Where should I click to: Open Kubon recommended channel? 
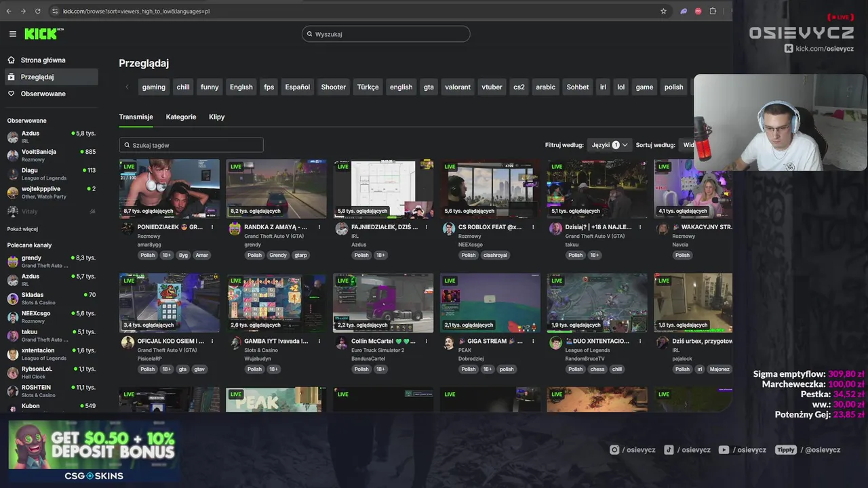pyautogui.click(x=51, y=406)
